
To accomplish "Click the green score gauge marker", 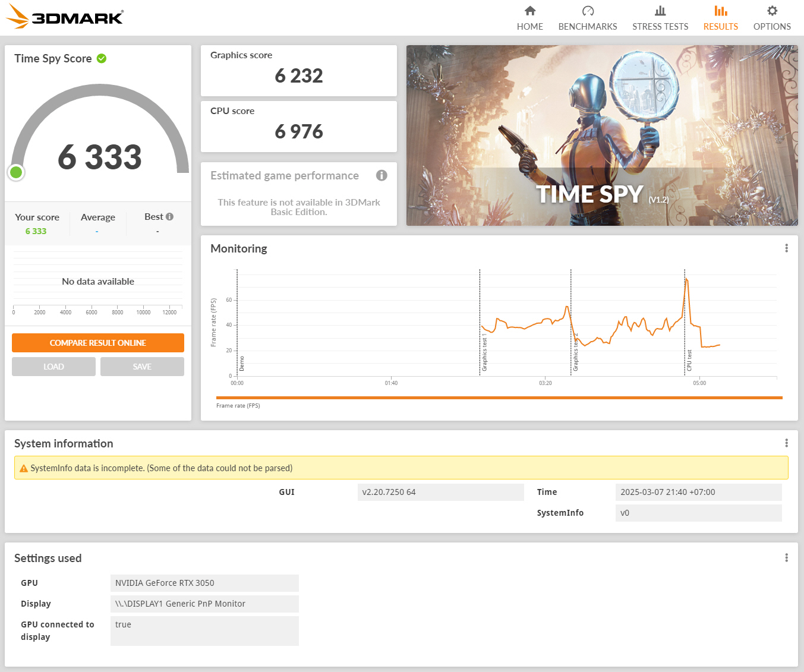I will (16, 172).
